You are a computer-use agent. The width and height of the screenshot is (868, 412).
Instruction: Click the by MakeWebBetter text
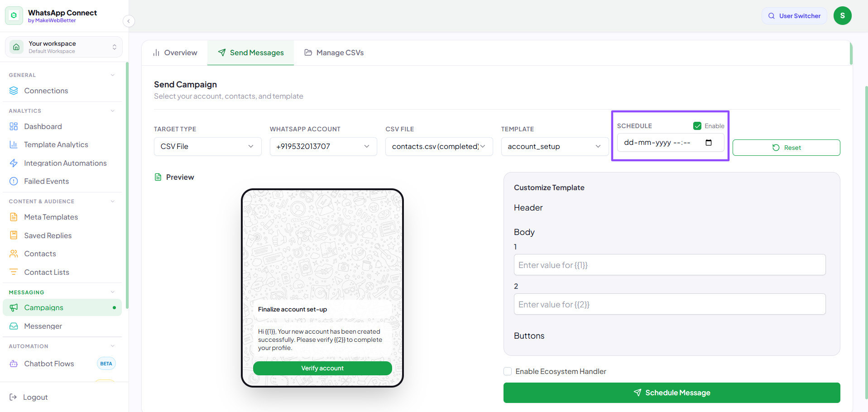pyautogui.click(x=52, y=20)
